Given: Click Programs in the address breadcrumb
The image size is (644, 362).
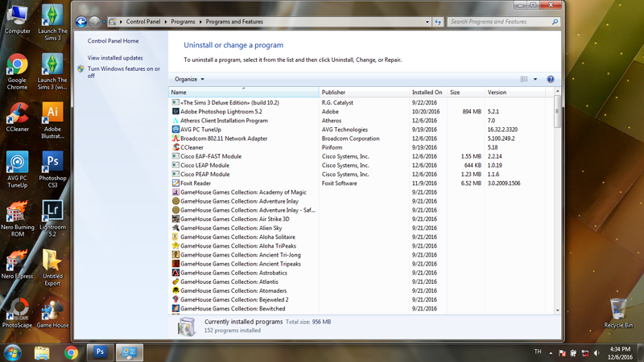Looking at the screenshot, I should click(183, 22).
